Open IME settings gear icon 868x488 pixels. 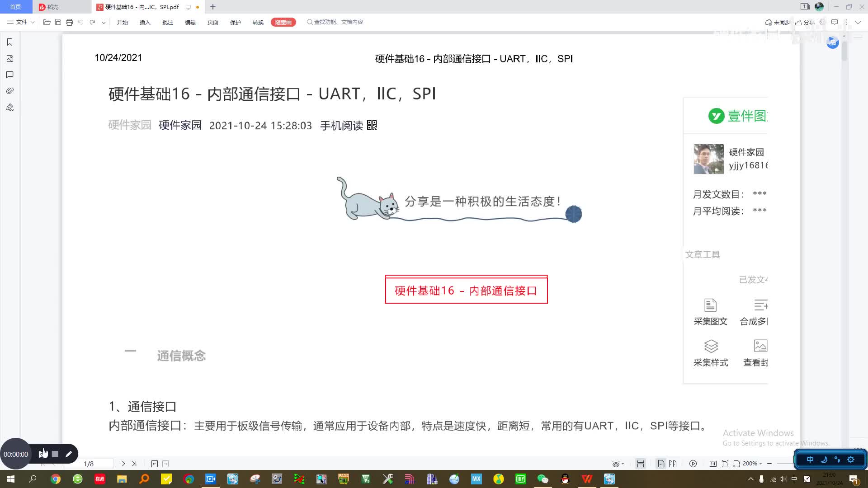pyautogui.click(x=851, y=460)
